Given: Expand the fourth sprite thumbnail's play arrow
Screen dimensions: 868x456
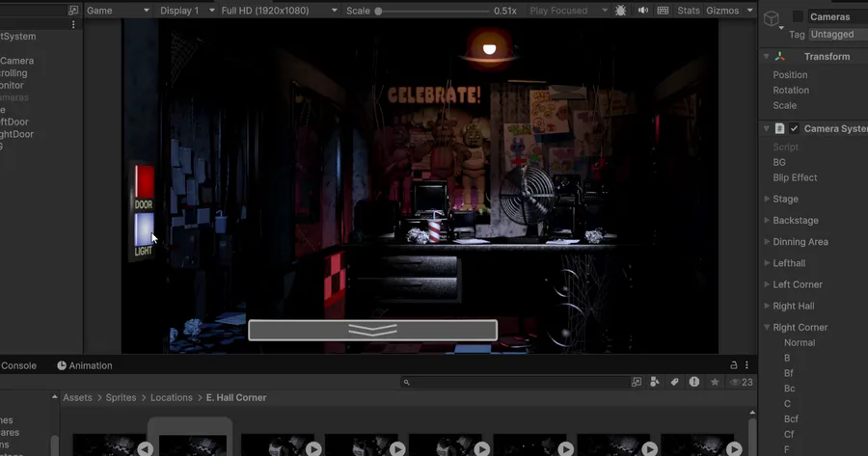Looking at the screenshot, I should tap(397, 449).
